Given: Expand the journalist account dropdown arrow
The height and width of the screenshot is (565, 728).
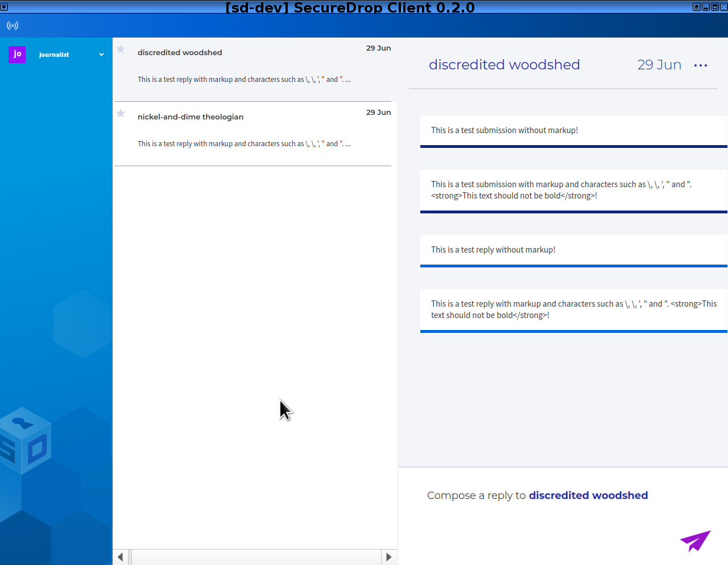Looking at the screenshot, I should click(101, 55).
